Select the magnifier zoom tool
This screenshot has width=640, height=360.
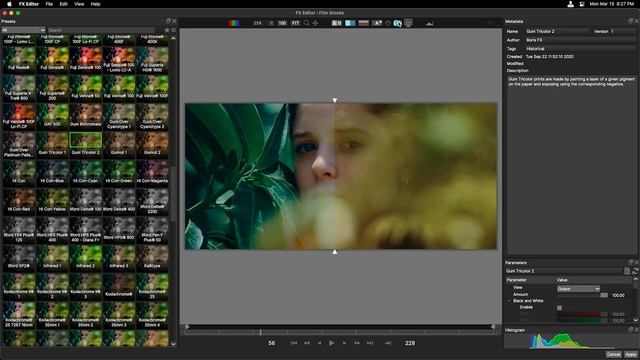point(307,23)
